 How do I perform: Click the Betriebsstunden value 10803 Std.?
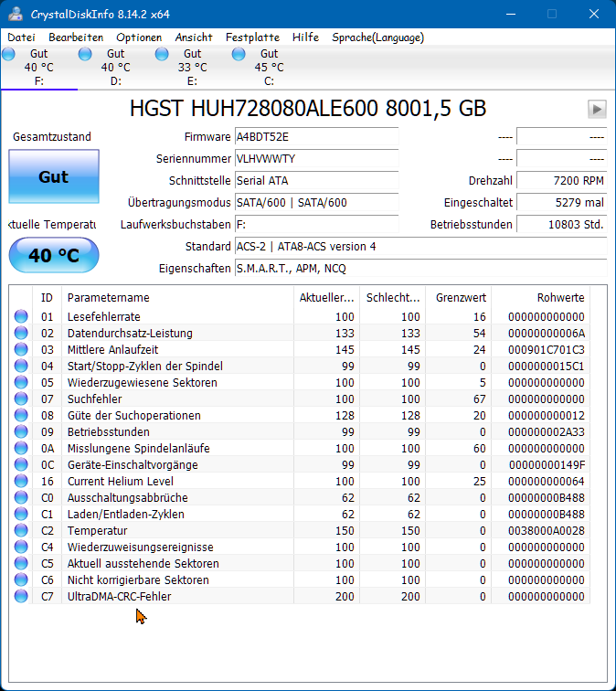pyautogui.click(x=562, y=224)
